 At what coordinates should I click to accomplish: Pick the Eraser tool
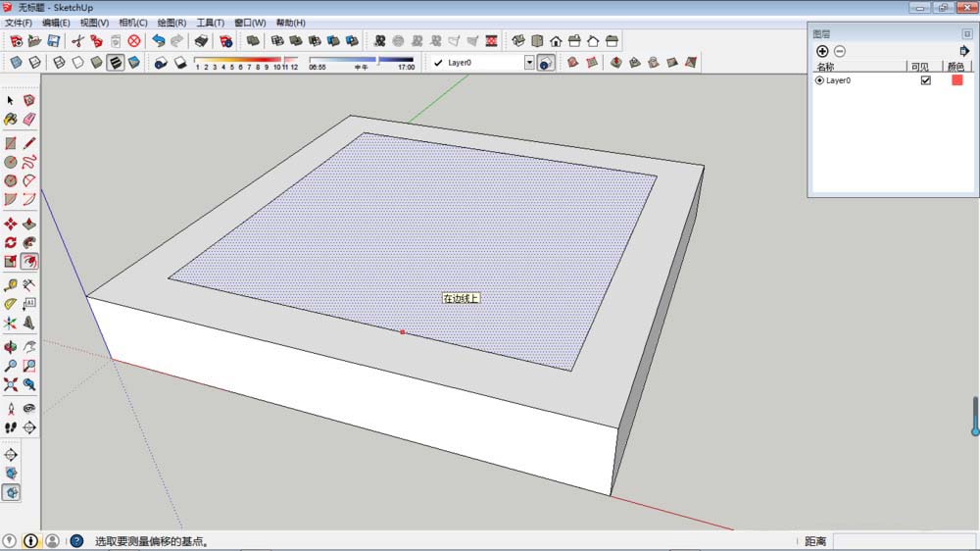29,119
